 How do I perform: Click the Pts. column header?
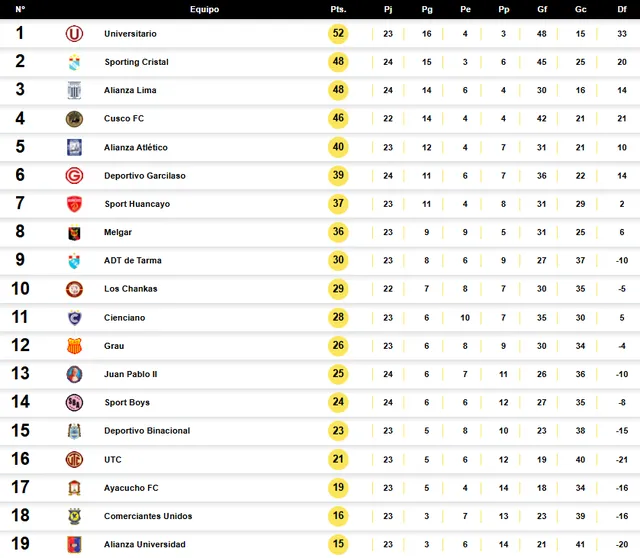pyautogui.click(x=338, y=9)
